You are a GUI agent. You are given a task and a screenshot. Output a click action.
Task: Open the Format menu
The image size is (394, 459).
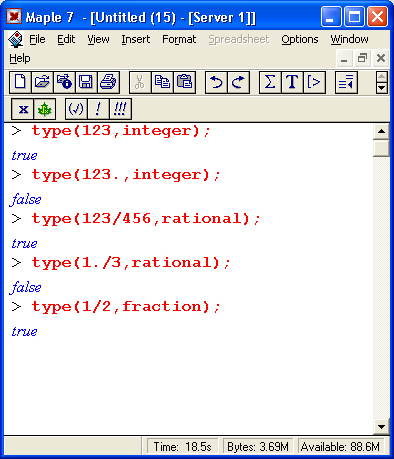[x=179, y=39]
